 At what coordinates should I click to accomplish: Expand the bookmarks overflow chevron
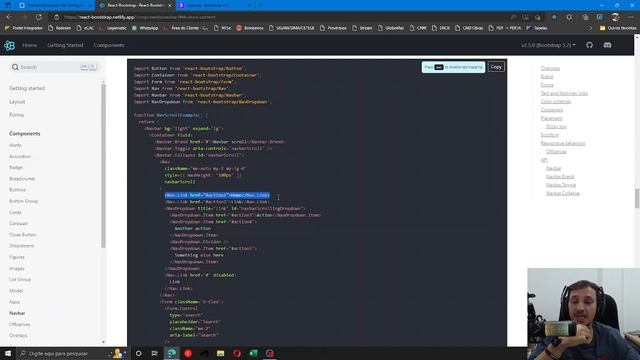click(x=590, y=28)
